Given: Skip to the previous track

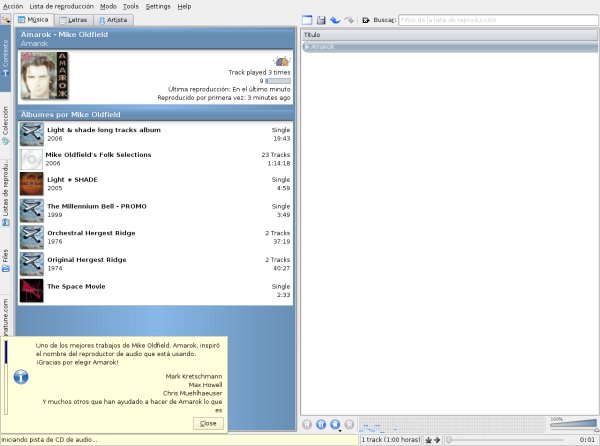Looking at the screenshot, I should click(x=307, y=424).
